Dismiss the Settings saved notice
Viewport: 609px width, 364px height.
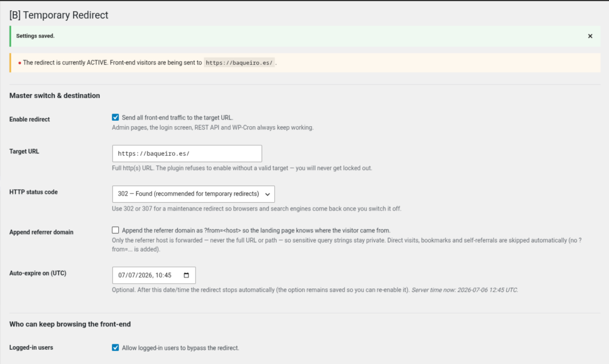coord(590,36)
